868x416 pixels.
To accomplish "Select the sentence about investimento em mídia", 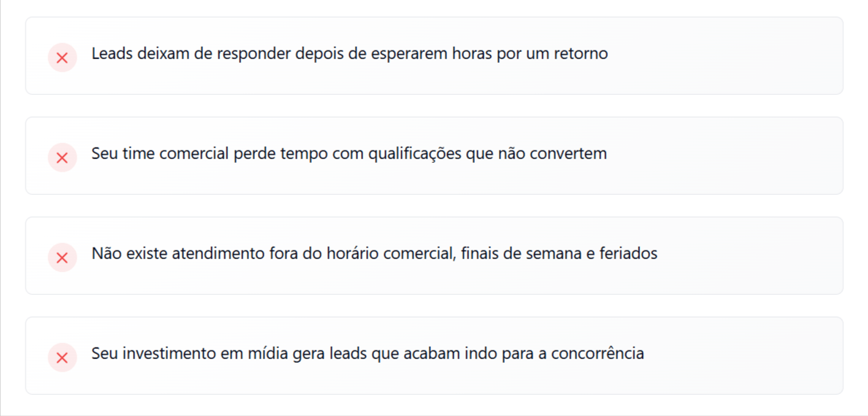I will pos(368,354).
